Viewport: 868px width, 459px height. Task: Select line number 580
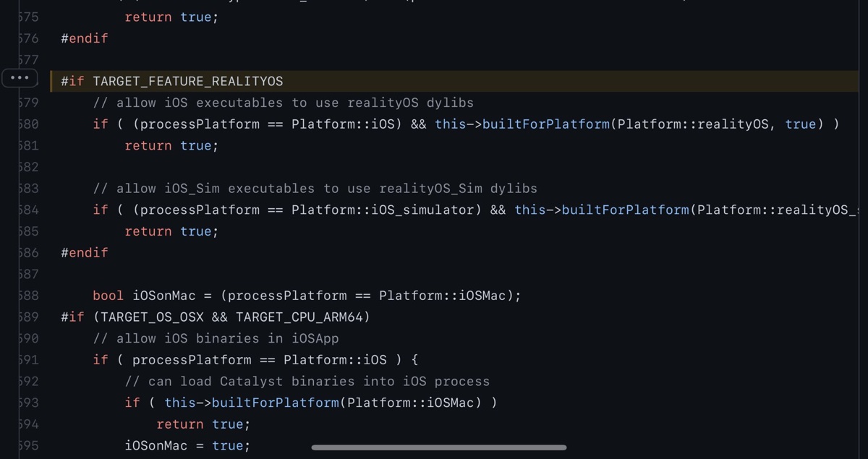[x=29, y=124]
